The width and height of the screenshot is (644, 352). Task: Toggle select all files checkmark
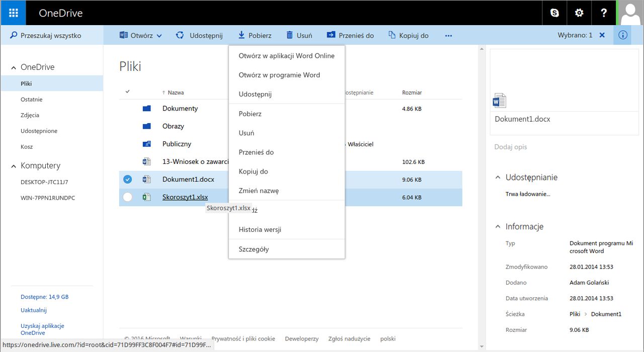pos(127,92)
